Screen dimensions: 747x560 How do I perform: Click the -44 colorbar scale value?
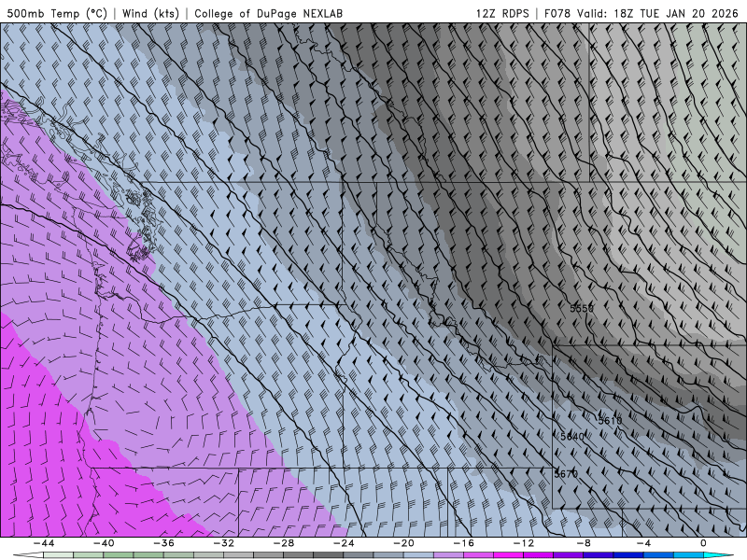(x=44, y=543)
